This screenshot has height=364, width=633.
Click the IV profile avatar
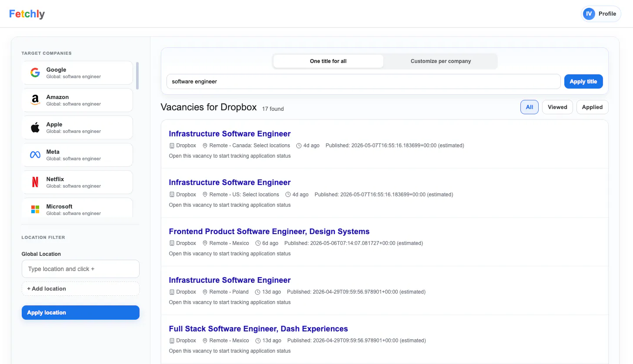[589, 14]
